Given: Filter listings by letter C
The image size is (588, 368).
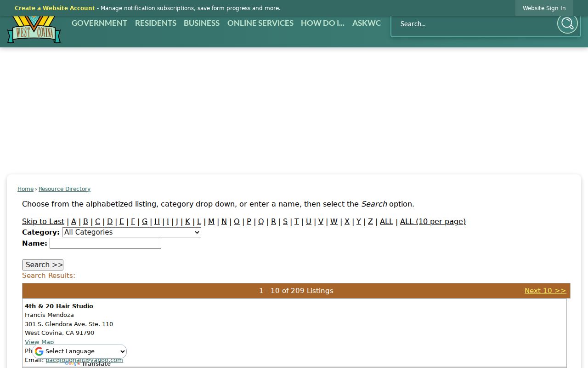Looking at the screenshot, I should [97, 222].
